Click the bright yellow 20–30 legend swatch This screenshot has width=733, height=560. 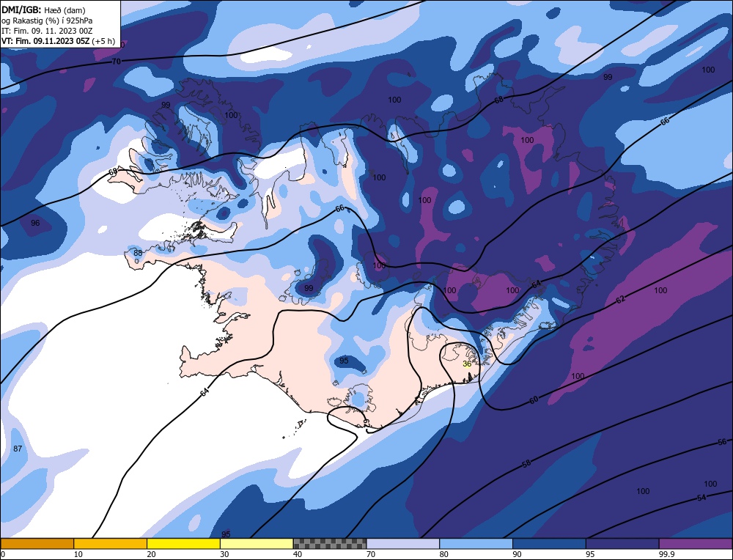pyautogui.click(x=183, y=543)
